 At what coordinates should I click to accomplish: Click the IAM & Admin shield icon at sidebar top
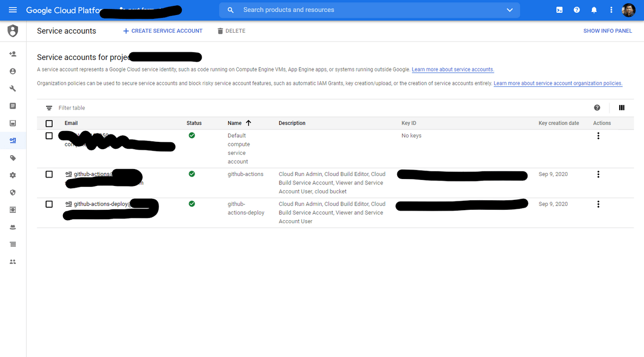pos(13,31)
